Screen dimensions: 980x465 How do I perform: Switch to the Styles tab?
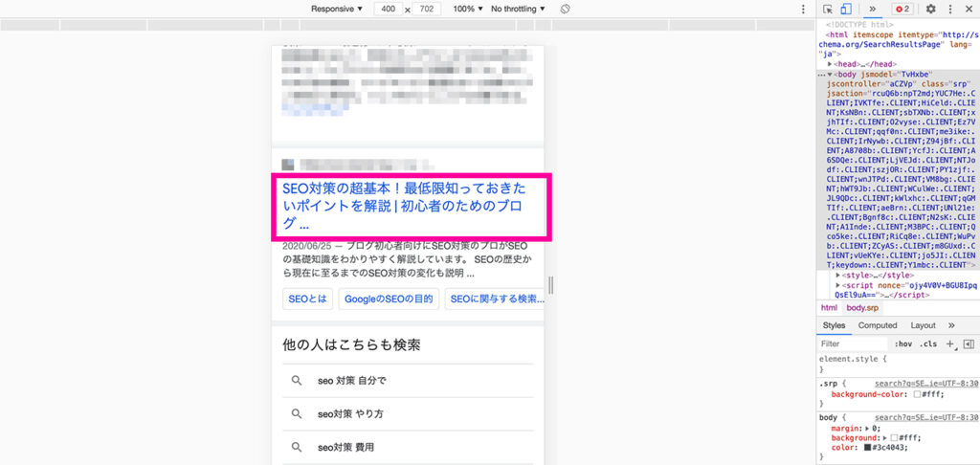pos(834,325)
